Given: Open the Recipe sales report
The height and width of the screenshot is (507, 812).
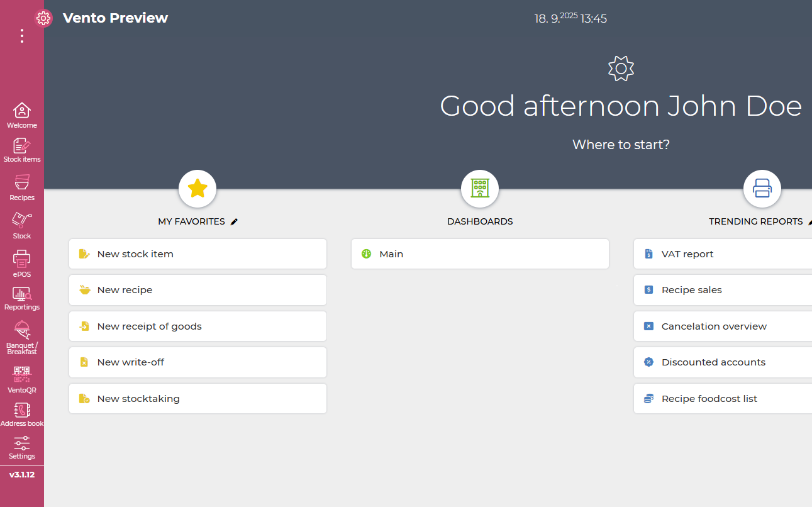Looking at the screenshot, I should tap(723, 290).
